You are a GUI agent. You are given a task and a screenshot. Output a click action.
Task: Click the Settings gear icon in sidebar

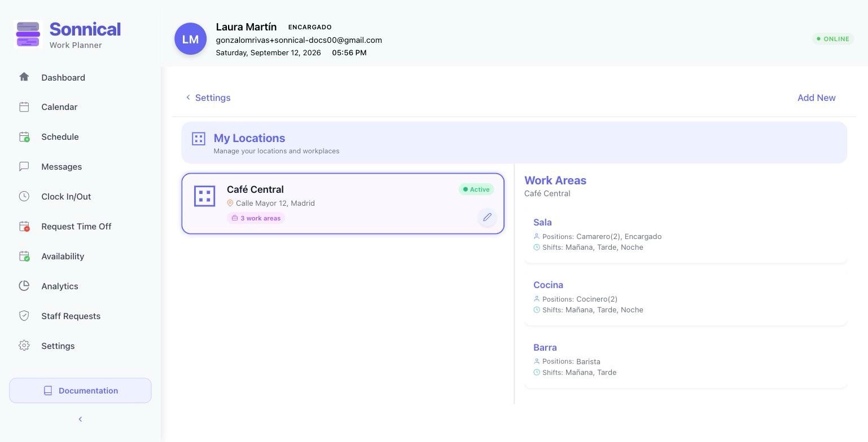point(24,346)
